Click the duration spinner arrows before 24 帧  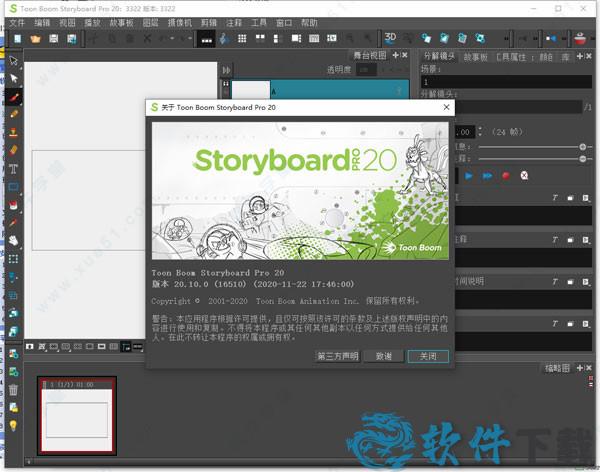[x=480, y=131]
